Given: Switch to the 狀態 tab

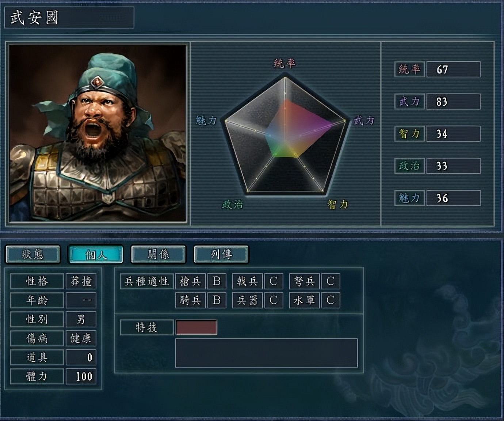Looking at the screenshot, I should tap(33, 254).
